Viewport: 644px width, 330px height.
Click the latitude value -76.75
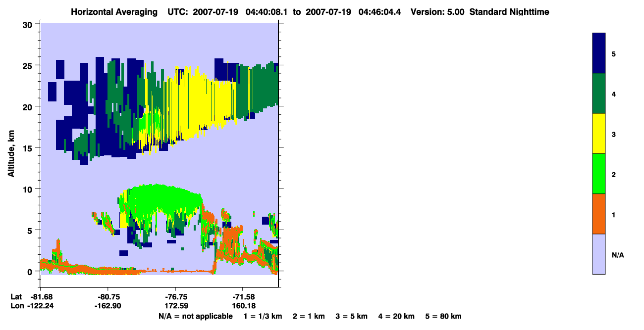pos(175,297)
